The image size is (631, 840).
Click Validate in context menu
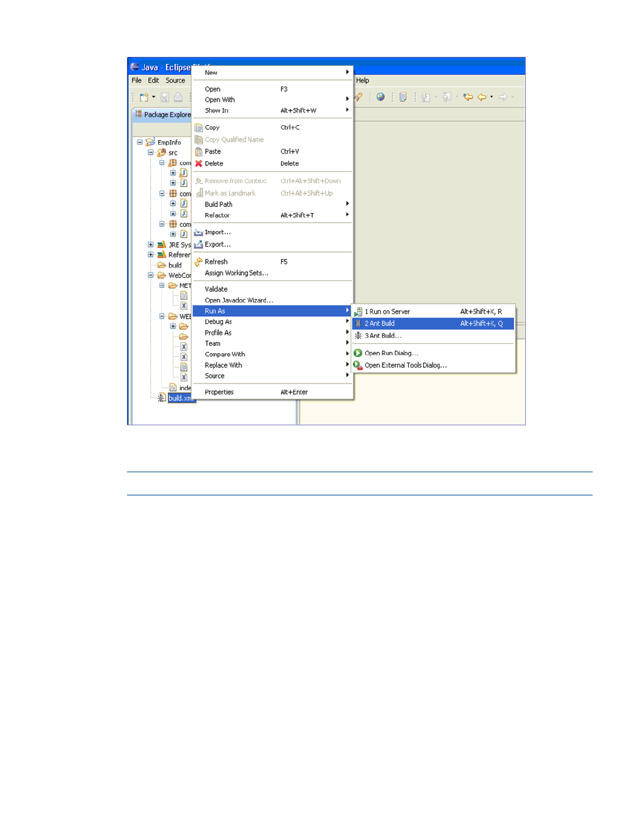click(273, 289)
